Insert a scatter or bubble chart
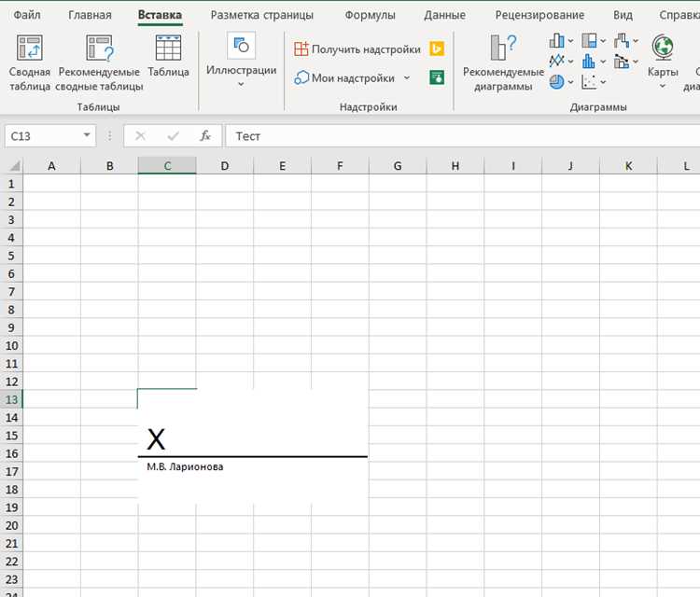Image resolution: width=700 pixels, height=597 pixels. pos(589,82)
